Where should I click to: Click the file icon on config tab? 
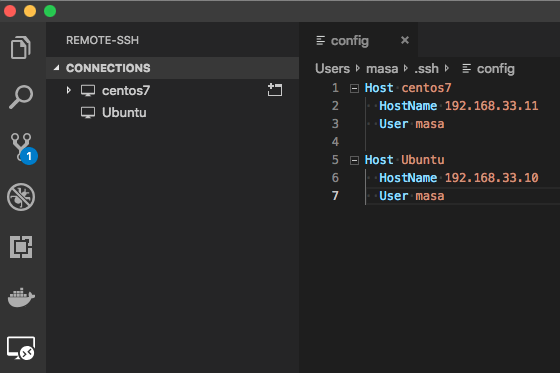[x=320, y=40]
